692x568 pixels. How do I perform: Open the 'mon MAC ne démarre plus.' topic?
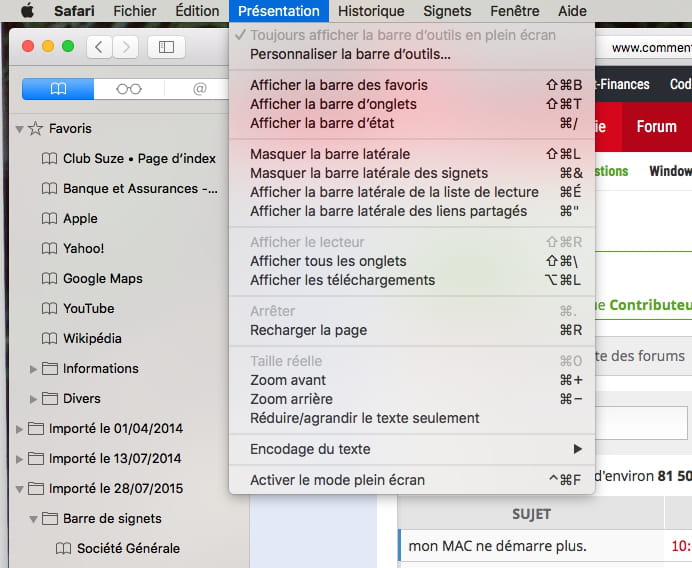pos(497,546)
